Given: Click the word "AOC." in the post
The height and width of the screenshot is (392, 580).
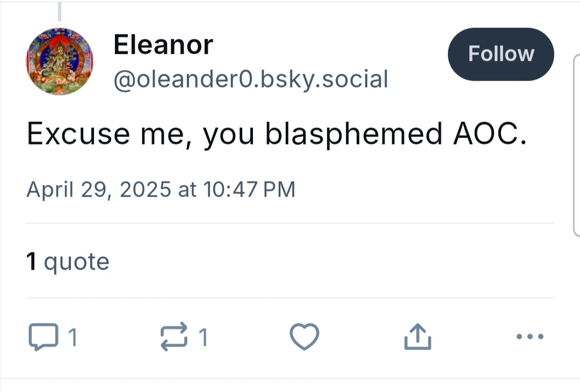Looking at the screenshot, I should 488,134.
